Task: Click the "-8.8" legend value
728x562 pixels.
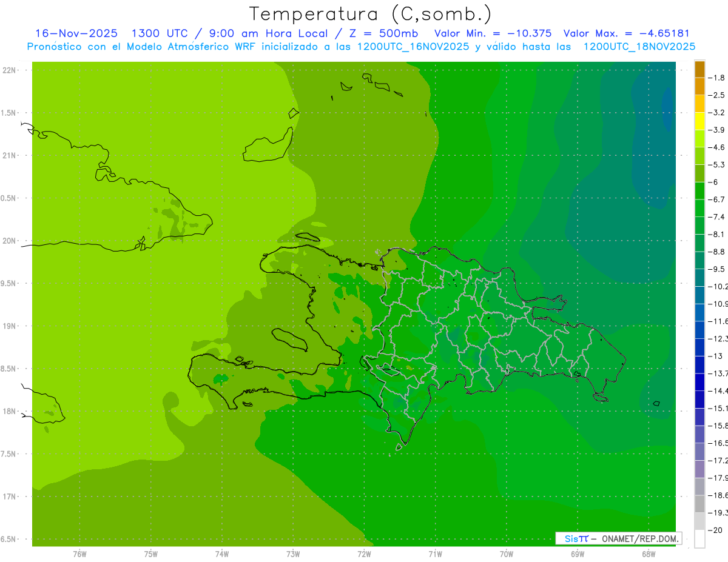Action: click(x=718, y=252)
